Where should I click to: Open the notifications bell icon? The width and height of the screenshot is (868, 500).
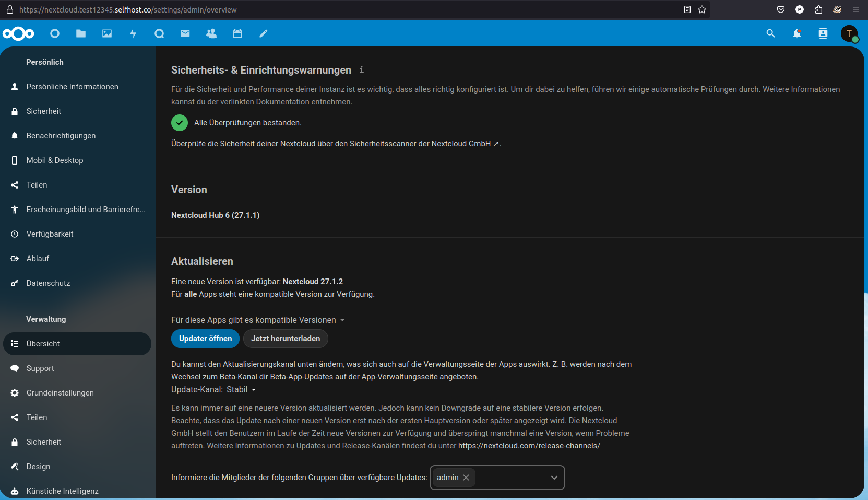pos(796,33)
